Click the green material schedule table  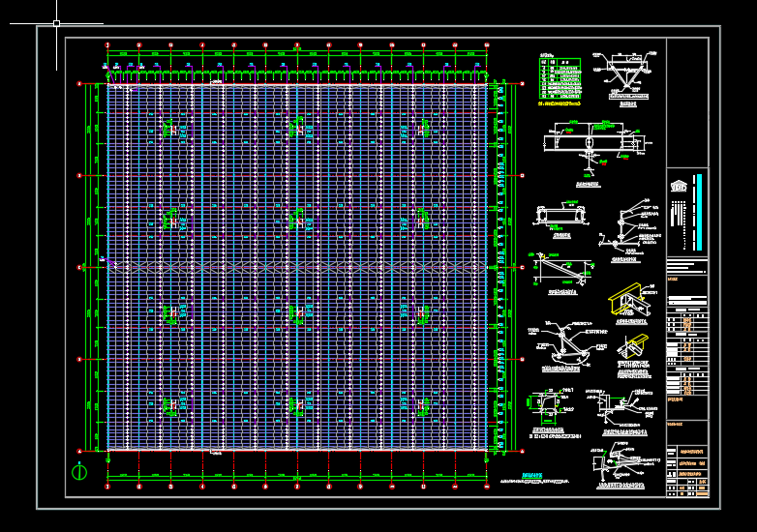[x=560, y=78]
